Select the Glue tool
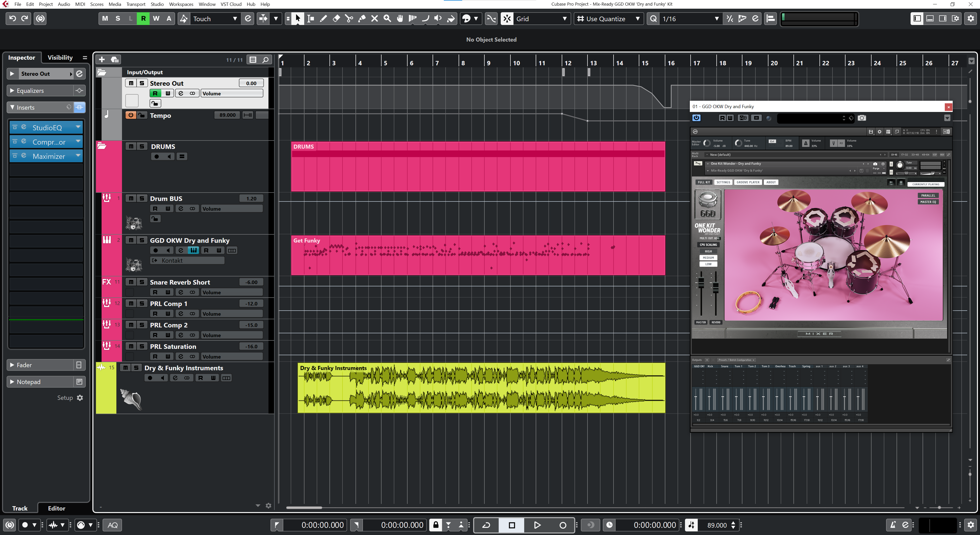980x535 pixels. click(362, 19)
